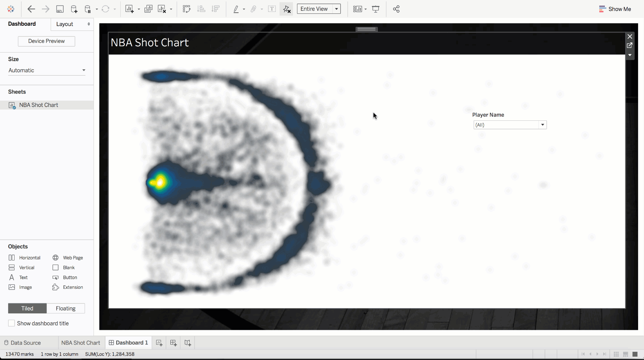Click the sheet's top move handle
The height and width of the screenshot is (360, 644).
366,29
